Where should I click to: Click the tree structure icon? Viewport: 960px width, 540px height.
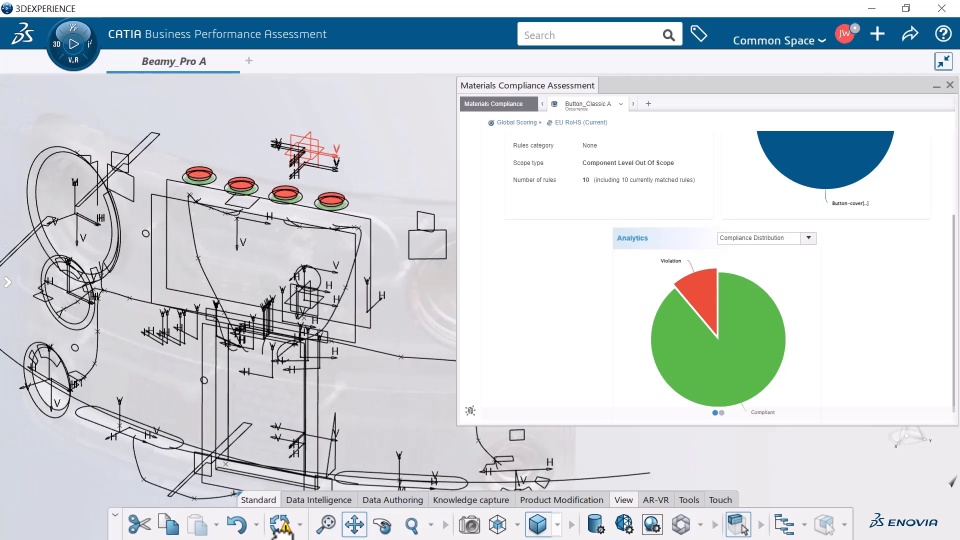(784, 525)
